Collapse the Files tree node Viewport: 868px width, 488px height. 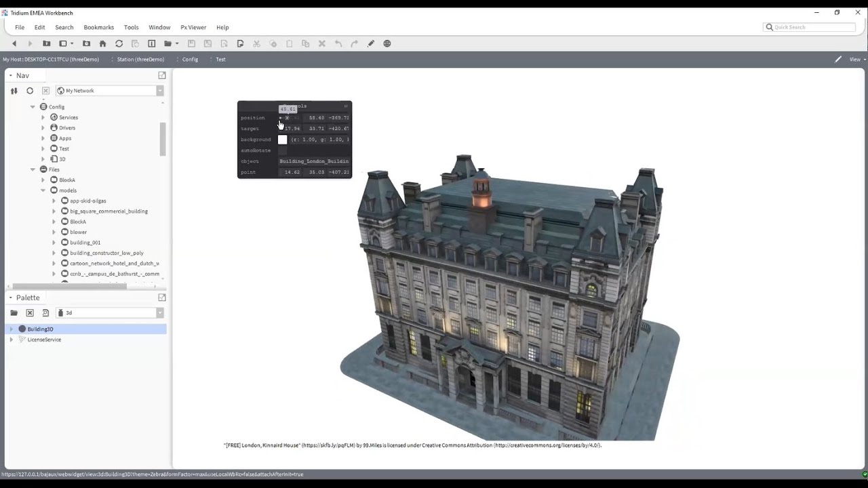[x=33, y=169]
